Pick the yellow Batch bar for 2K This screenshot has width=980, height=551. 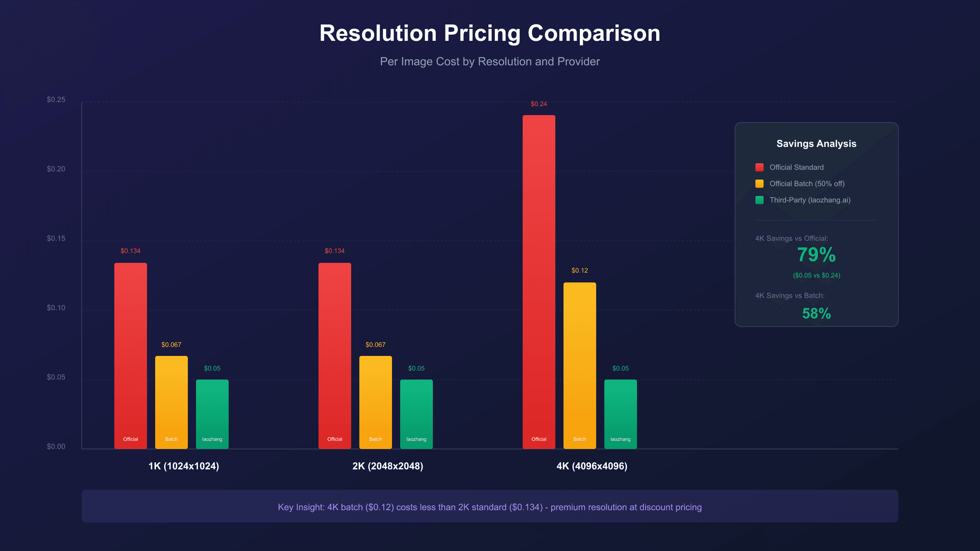[375, 402]
